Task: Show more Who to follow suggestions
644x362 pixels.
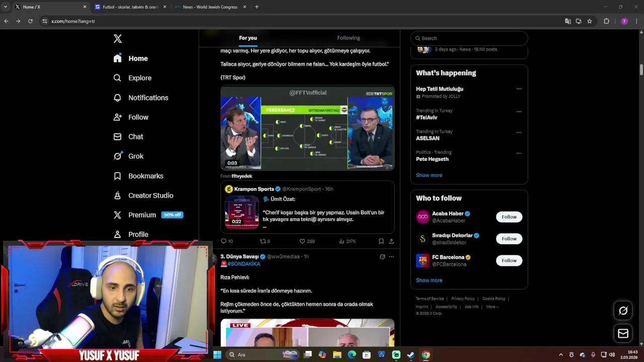Action: 429,280
